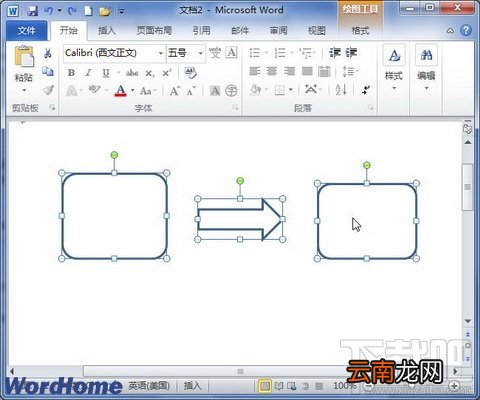This screenshot has height=400, width=480.
Task: Activate the Format Painter brush
Action: coord(49,90)
